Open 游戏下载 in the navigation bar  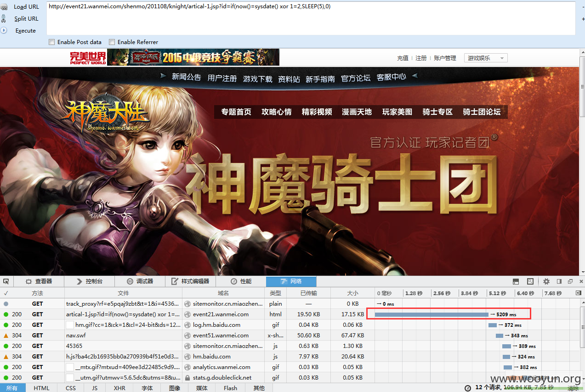click(x=257, y=79)
